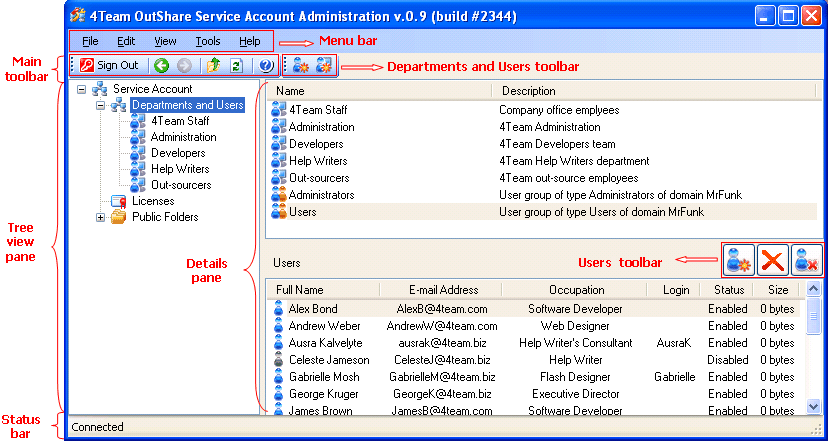This screenshot has height=441, width=828.
Task: Open Help via blue question mark icon
Action: pos(266,65)
